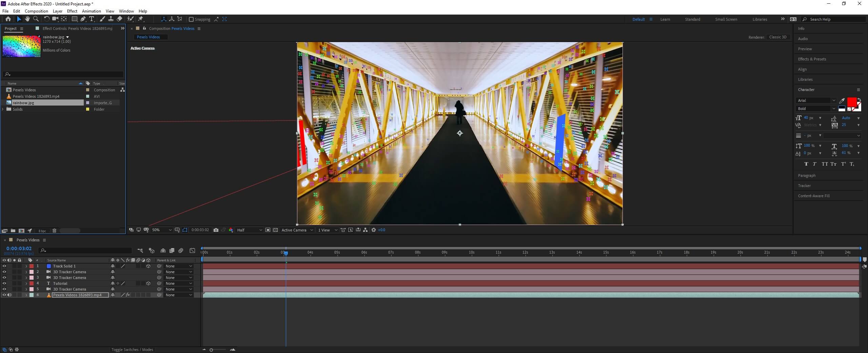Select the Hand tool
868x353 pixels.
27,19
